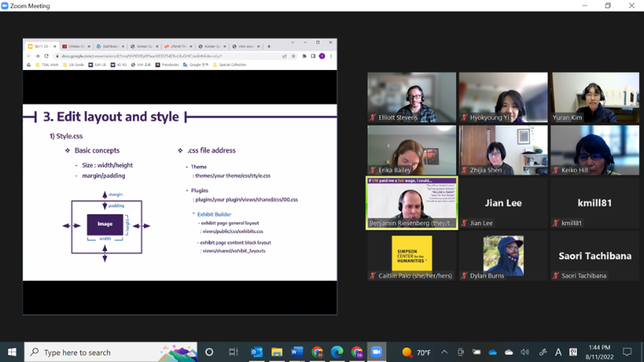Viewport: 644px width, 362px height.
Task: Click the bookmark star in address bar
Action: coord(293,56)
